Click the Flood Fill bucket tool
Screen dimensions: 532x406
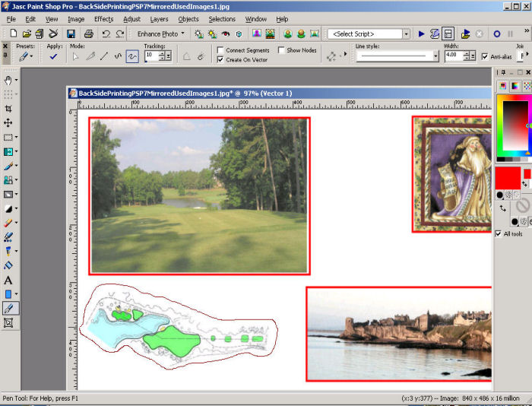point(8,266)
